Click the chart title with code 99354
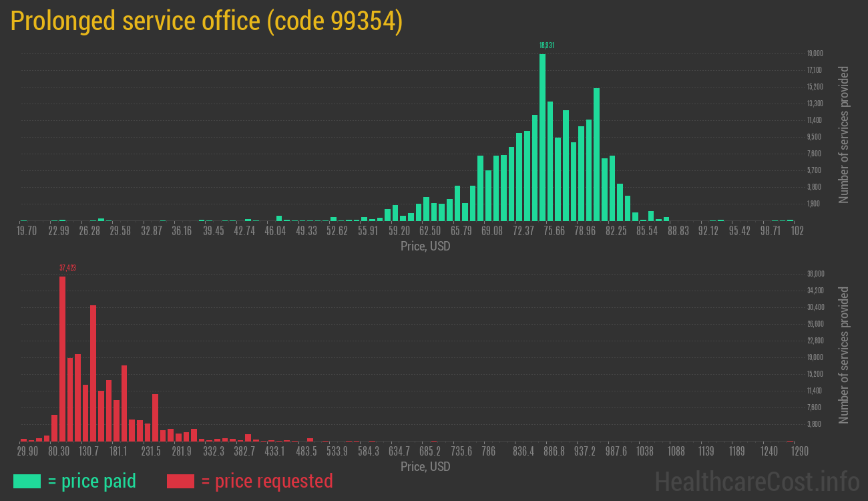The width and height of the screenshot is (868, 501). pos(206,22)
